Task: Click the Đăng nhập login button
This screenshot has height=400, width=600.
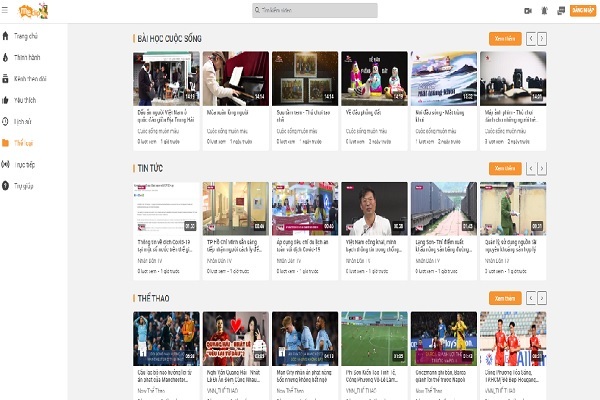Action: coord(582,11)
